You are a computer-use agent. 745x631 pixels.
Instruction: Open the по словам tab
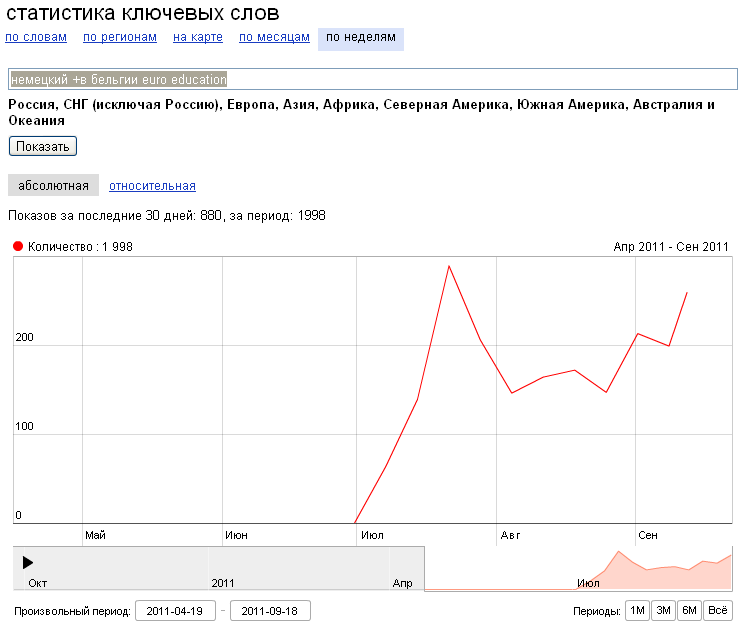36,38
